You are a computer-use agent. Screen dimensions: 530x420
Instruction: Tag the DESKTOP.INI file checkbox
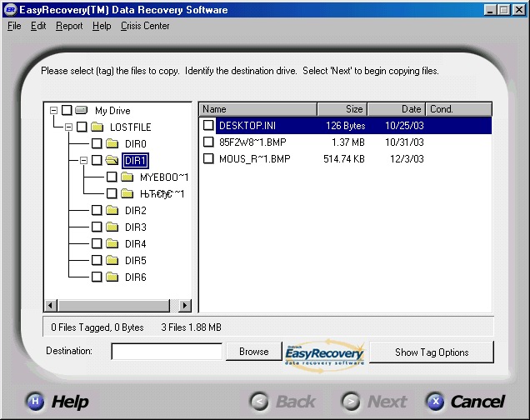(x=208, y=125)
